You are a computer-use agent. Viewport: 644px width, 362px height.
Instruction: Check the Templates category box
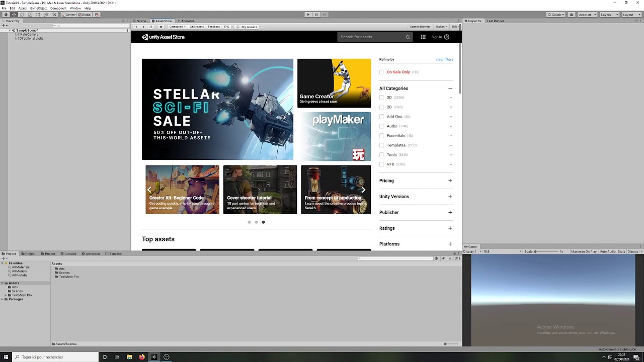click(x=382, y=145)
